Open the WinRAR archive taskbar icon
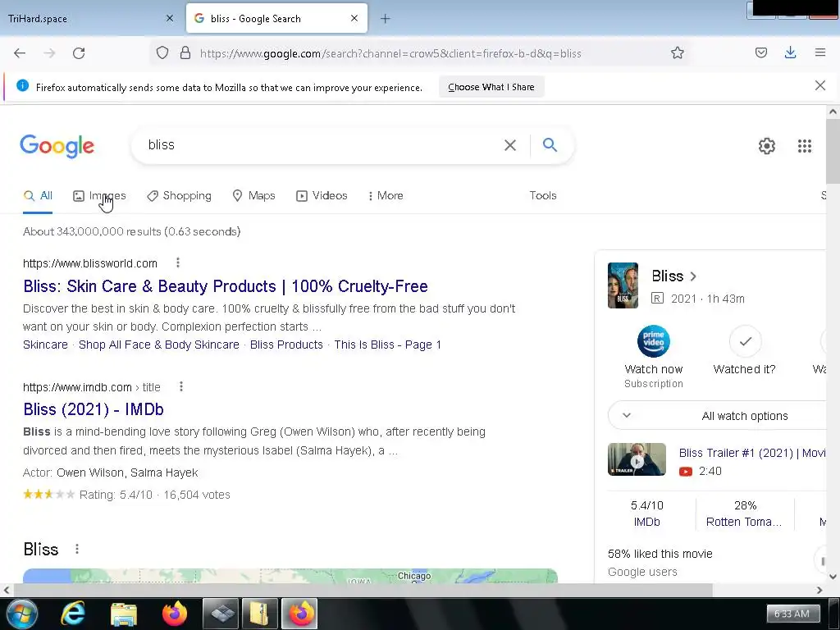The image size is (840, 630). (x=260, y=614)
